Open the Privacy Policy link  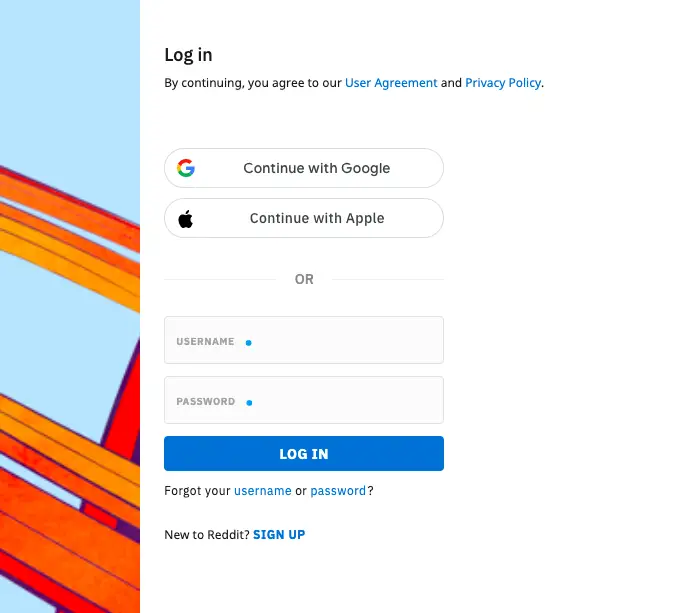tap(503, 83)
